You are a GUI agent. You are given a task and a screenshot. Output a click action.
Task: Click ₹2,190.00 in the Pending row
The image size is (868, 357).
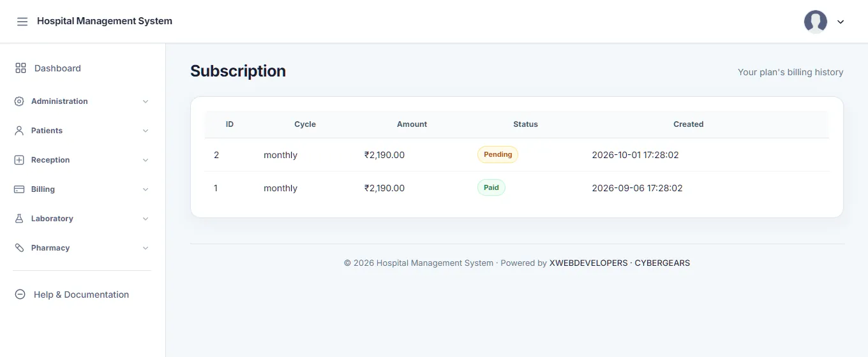tap(384, 155)
